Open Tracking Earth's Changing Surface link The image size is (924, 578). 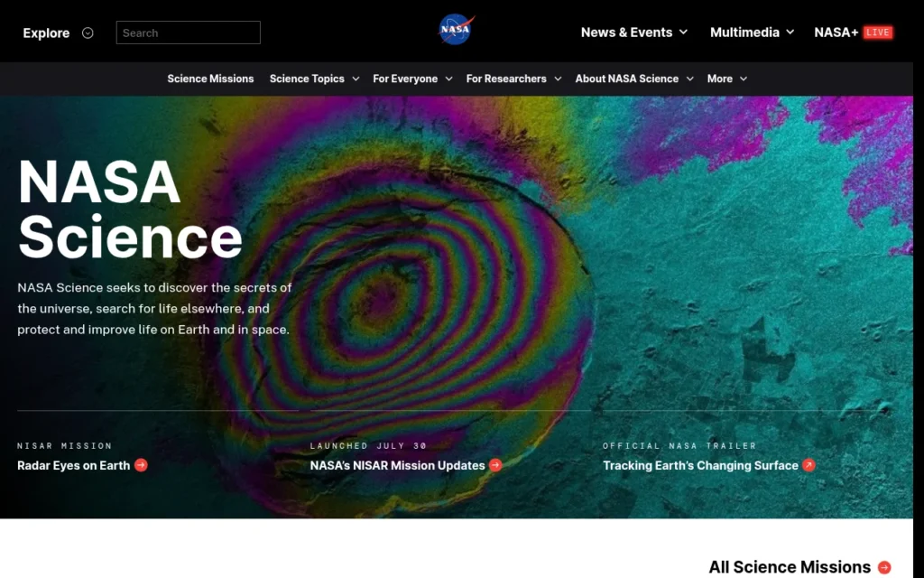pyautogui.click(x=700, y=465)
